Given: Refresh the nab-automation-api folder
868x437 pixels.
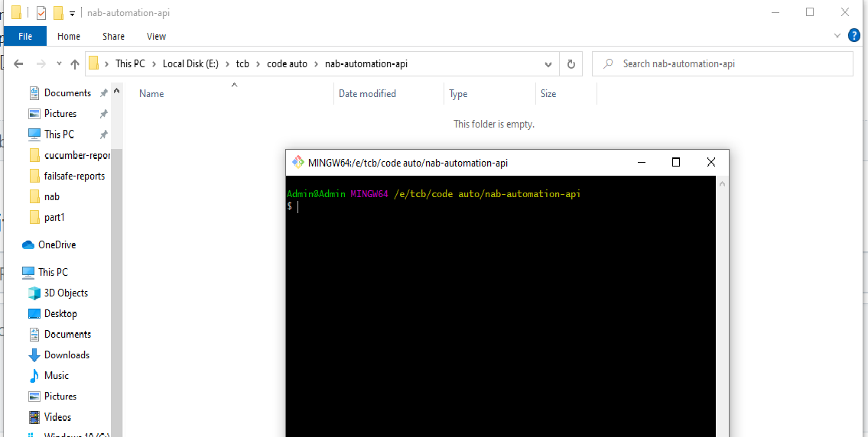Looking at the screenshot, I should pyautogui.click(x=571, y=64).
